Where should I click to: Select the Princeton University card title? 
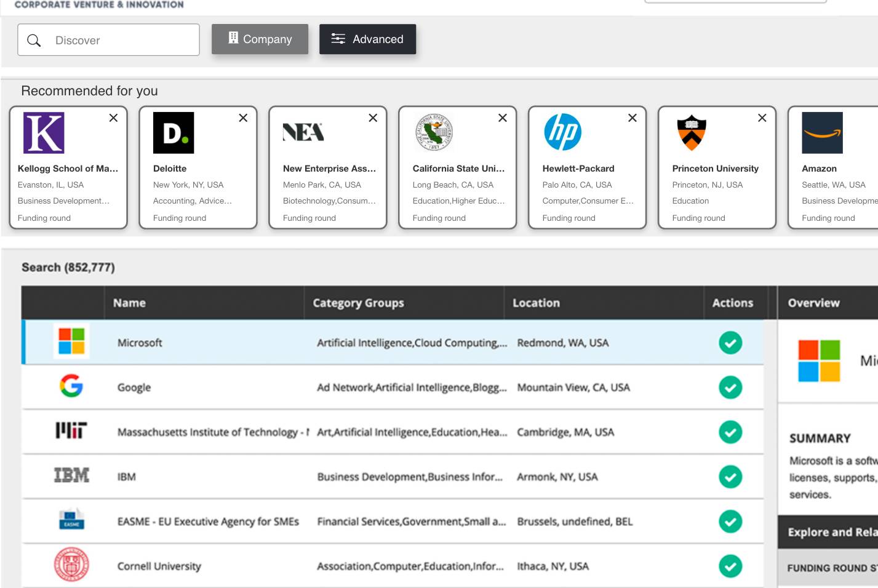click(x=716, y=169)
